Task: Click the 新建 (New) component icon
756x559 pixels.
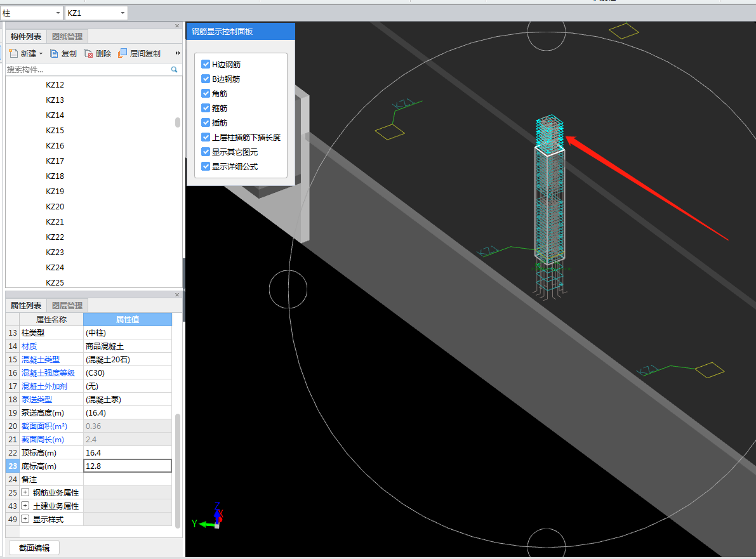Action: point(13,54)
